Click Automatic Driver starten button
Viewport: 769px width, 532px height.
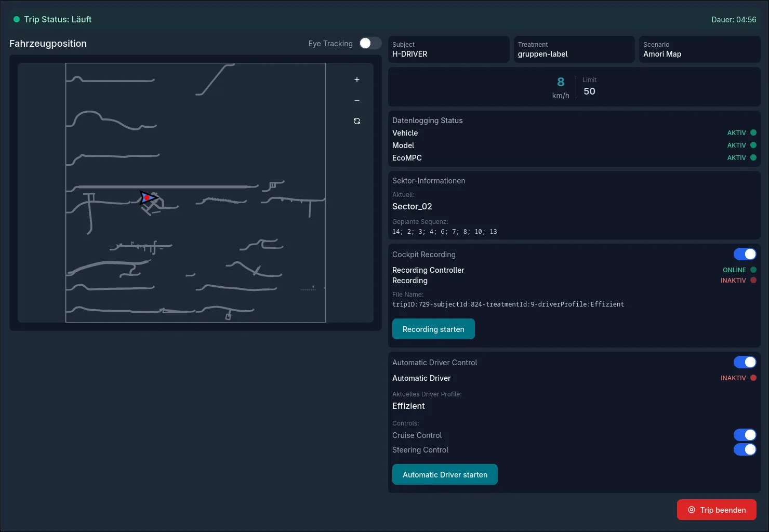445,474
